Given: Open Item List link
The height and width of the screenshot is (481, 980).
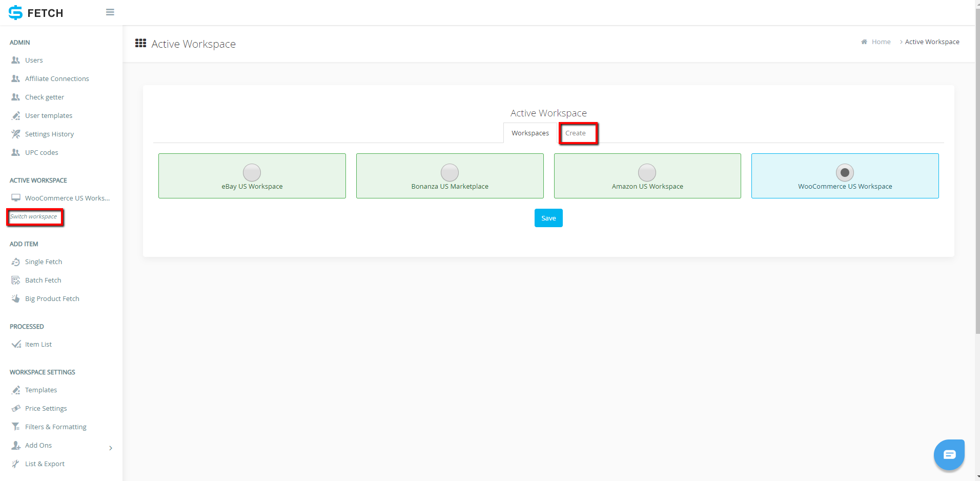Looking at the screenshot, I should pyautogui.click(x=38, y=344).
